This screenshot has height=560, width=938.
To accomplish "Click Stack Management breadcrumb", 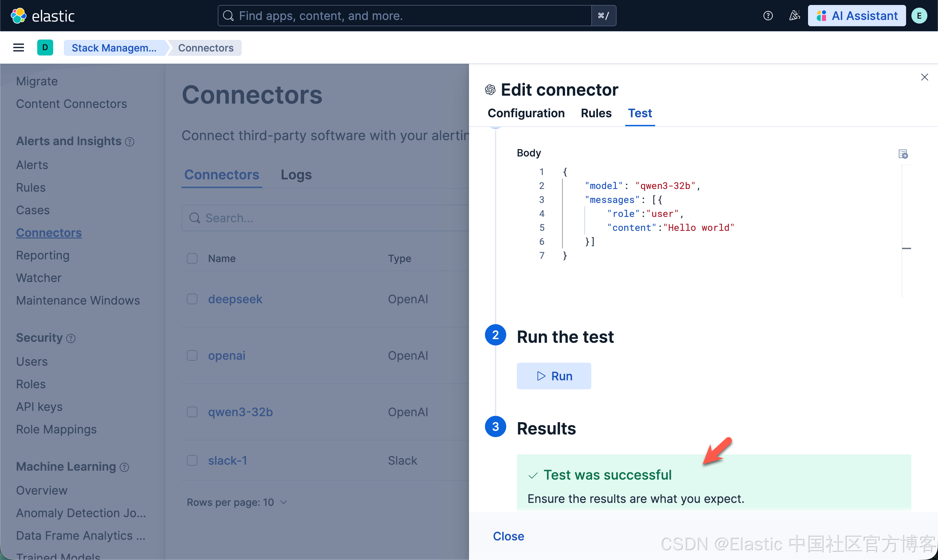I will click(114, 48).
